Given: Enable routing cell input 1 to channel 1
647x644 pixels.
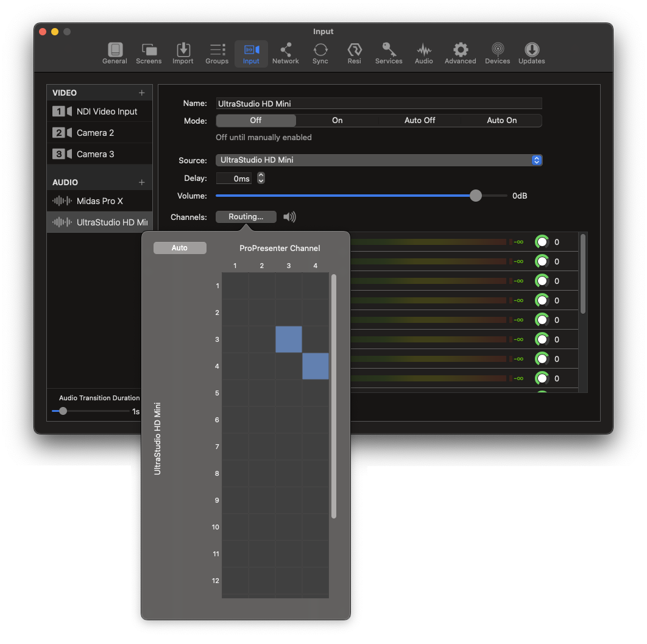Looking at the screenshot, I should point(235,286).
